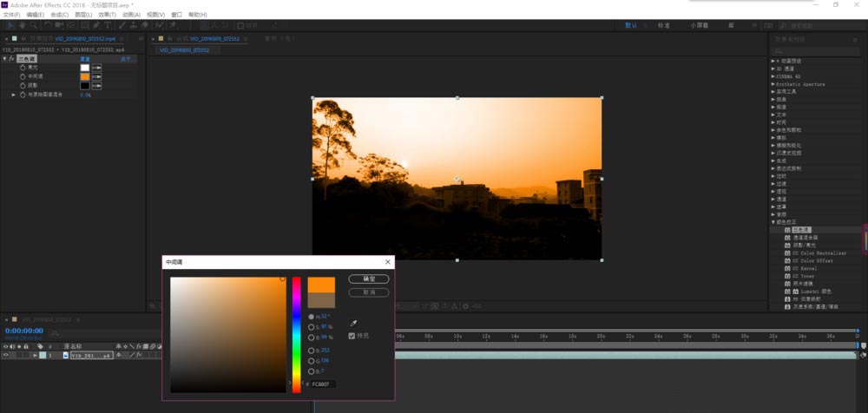Viewport: 868px width, 413px height.
Task: Pick a color with the dialog eyedropper
Action: click(x=353, y=323)
